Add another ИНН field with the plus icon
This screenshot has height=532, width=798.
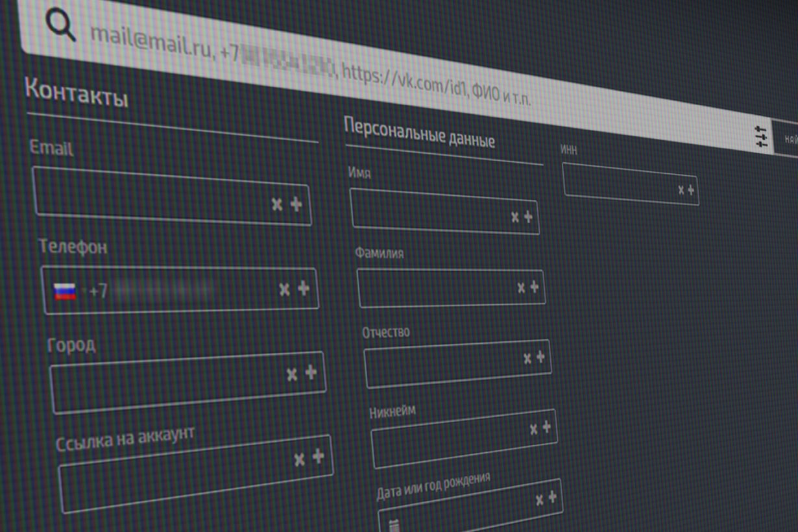tap(690, 190)
